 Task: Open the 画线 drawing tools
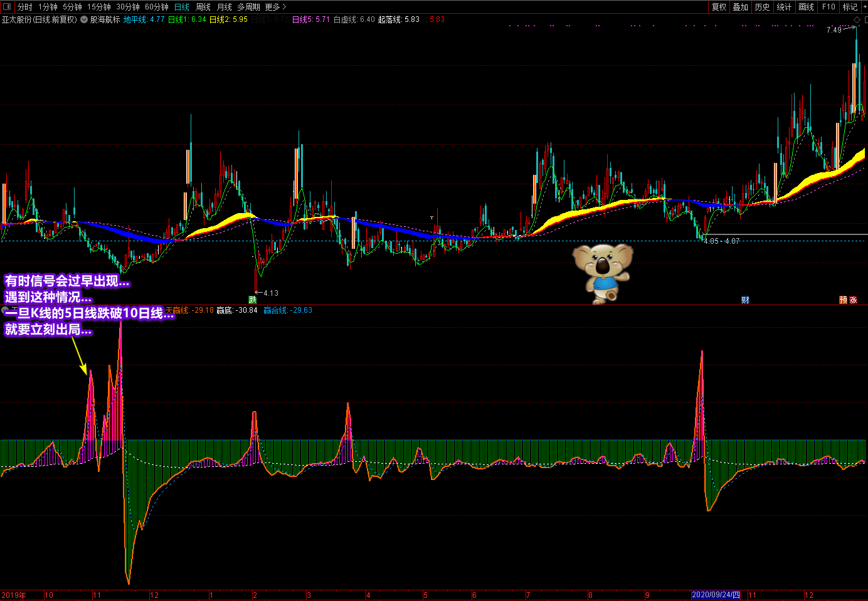point(807,7)
